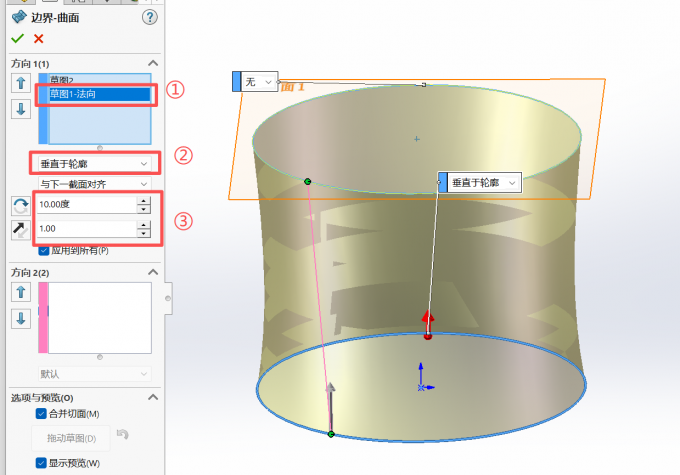Click the 1.00 tangent length field
Screen dimensions: 680x475
pyautogui.click(x=87, y=229)
